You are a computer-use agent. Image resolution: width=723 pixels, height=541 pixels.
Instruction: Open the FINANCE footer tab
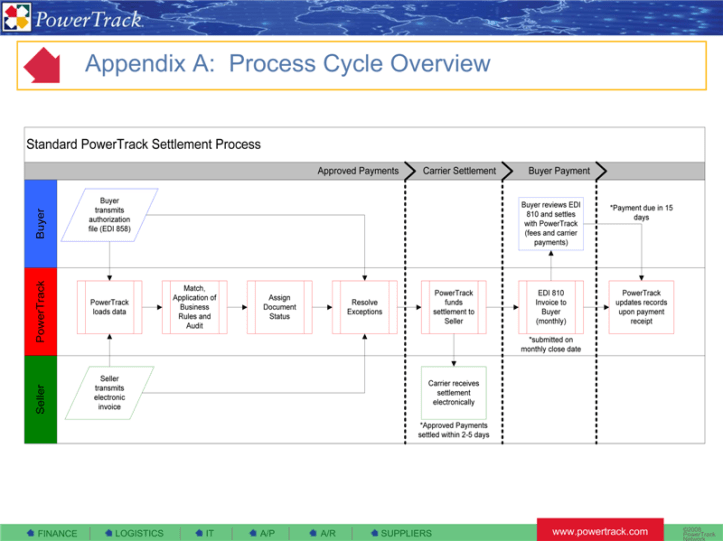click(57, 533)
